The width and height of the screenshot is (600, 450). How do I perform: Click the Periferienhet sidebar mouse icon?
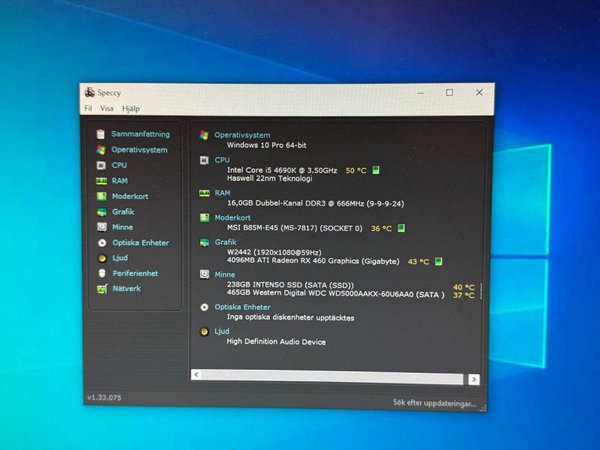point(102,273)
